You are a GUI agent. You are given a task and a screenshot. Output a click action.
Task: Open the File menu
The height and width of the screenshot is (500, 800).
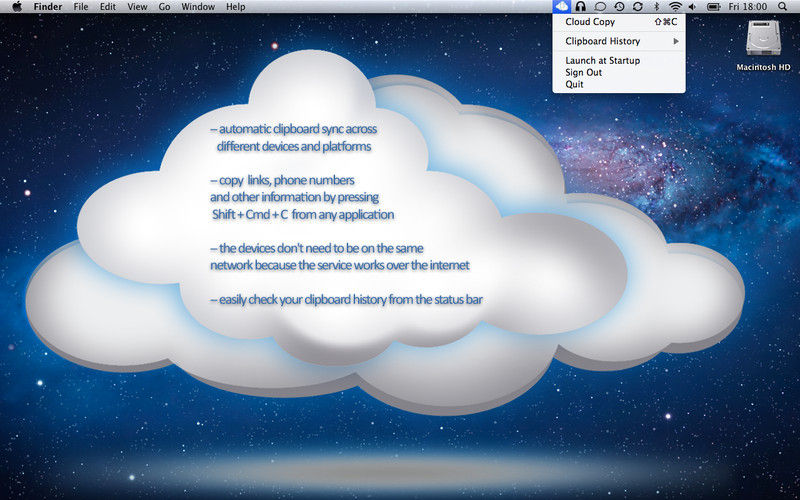[81, 7]
